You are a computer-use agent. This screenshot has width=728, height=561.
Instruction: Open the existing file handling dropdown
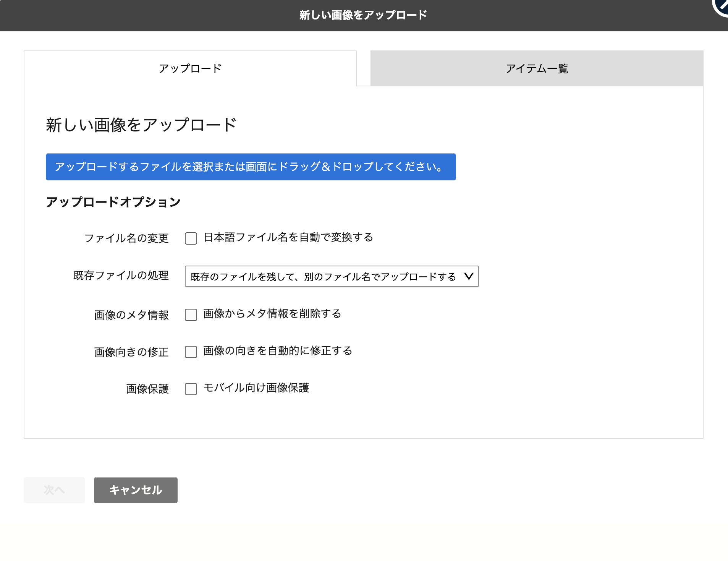click(332, 276)
